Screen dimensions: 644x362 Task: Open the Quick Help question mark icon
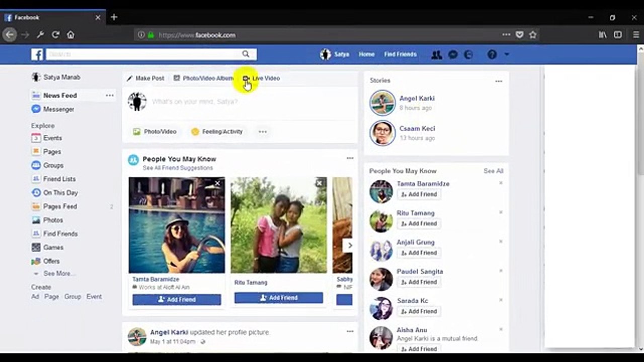click(492, 55)
